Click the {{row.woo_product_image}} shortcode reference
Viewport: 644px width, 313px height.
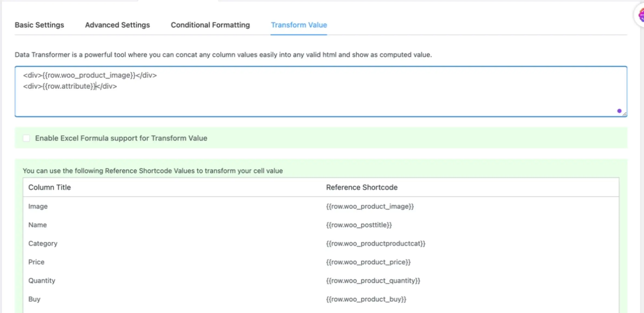coord(370,206)
